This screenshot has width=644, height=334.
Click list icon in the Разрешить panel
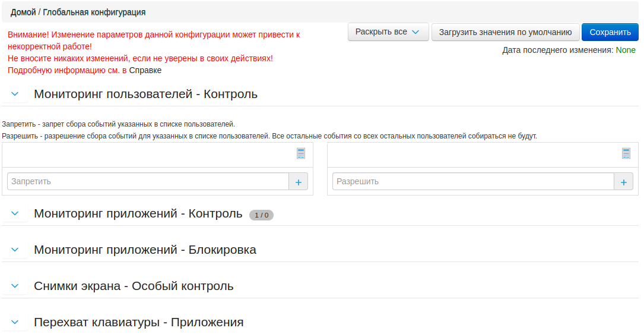pyautogui.click(x=626, y=153)
